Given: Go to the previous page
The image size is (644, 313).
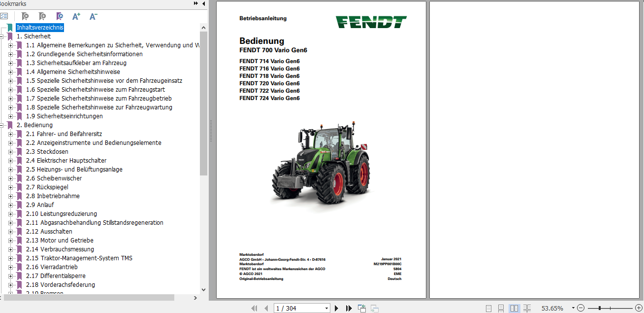Looking at the screenshot, I should pyautogui.click(x=266, y=308).
